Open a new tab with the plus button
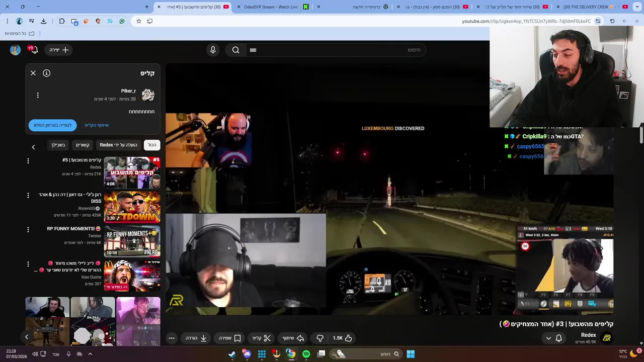 pyautogui.click(x=147, y=7)
